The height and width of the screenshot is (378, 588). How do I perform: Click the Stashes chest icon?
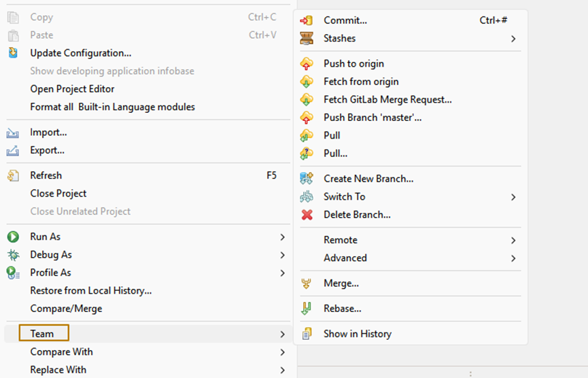pyautogui.click(x=307, y=39)
